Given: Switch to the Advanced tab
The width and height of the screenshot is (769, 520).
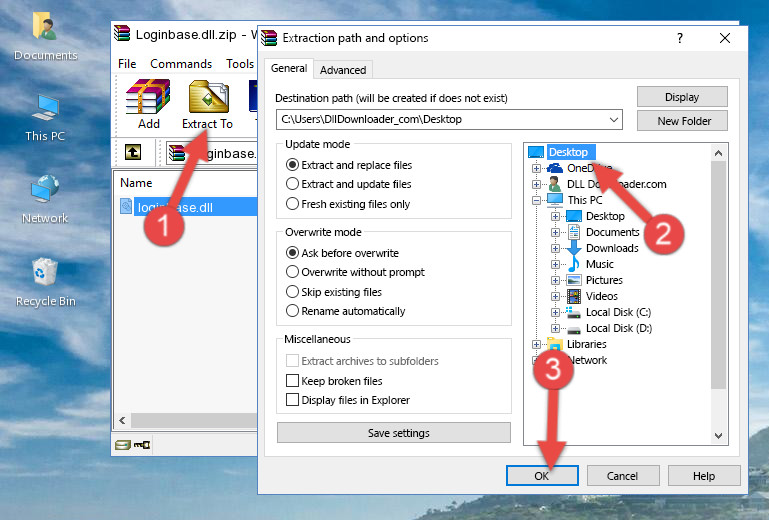Looking at the screenshot, I should [x=343, y=70].
